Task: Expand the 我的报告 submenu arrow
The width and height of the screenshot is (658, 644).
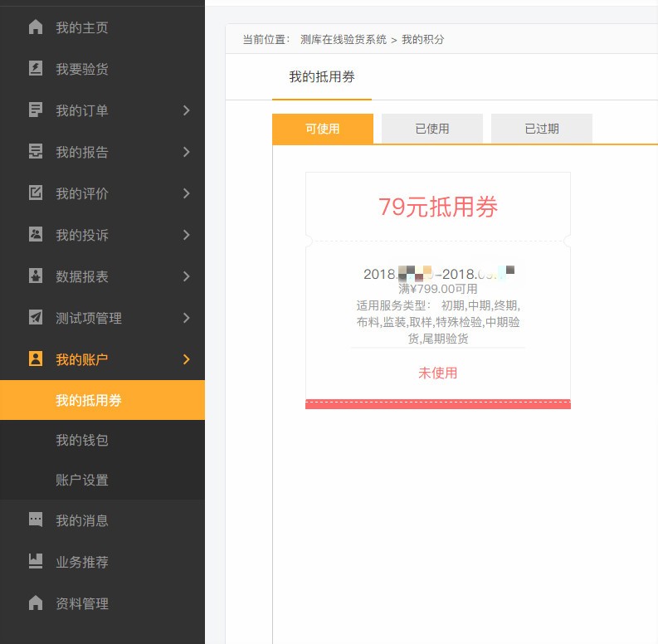Action: [x=186, y=152]
